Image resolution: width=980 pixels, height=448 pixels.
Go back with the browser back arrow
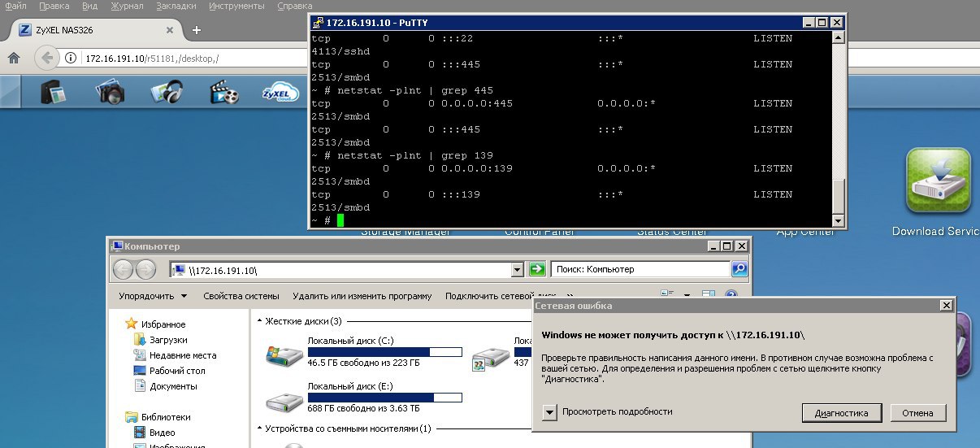coord(47,59)
